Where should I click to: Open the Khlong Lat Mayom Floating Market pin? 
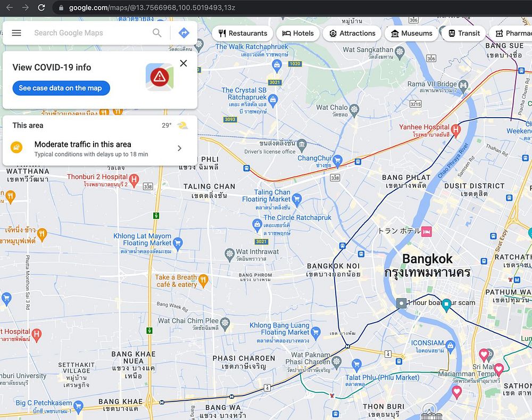click(x=178, y=243)
